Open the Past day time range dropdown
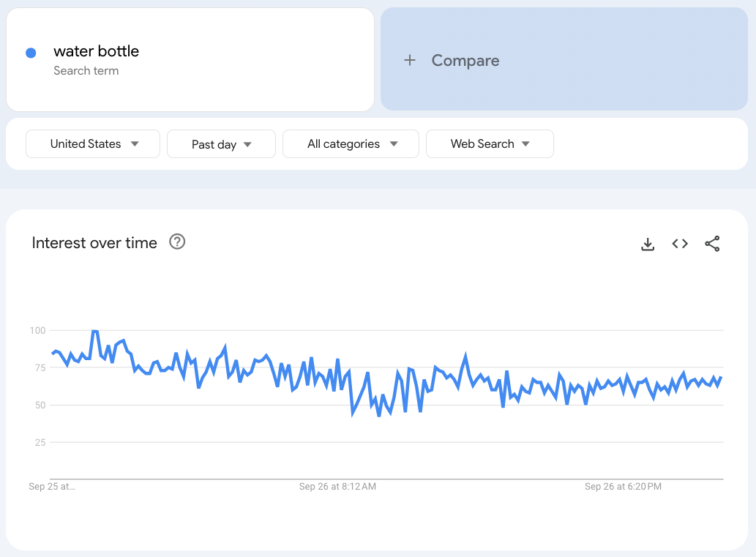The height and width of the screenshot is (557, 756). point(221,143)
